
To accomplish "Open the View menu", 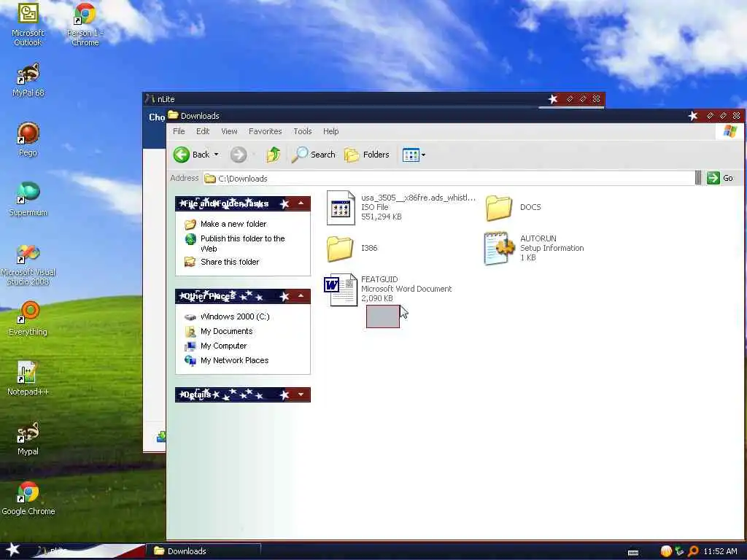I will click(x=229, y=131).
